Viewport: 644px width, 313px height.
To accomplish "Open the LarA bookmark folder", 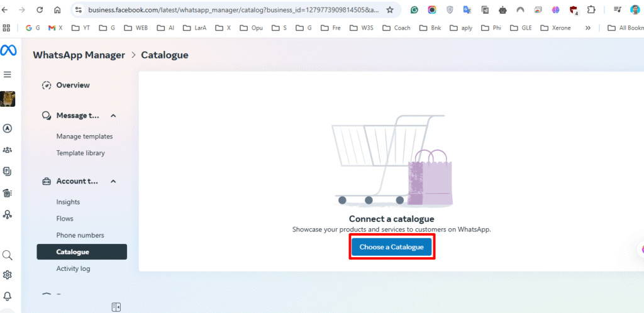I will [x=195, y=28].
